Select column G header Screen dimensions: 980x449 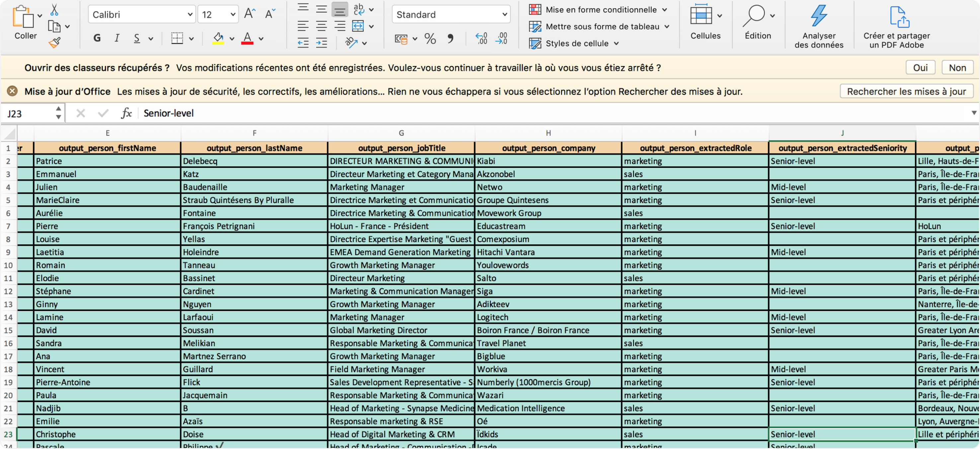click(401, 133)
